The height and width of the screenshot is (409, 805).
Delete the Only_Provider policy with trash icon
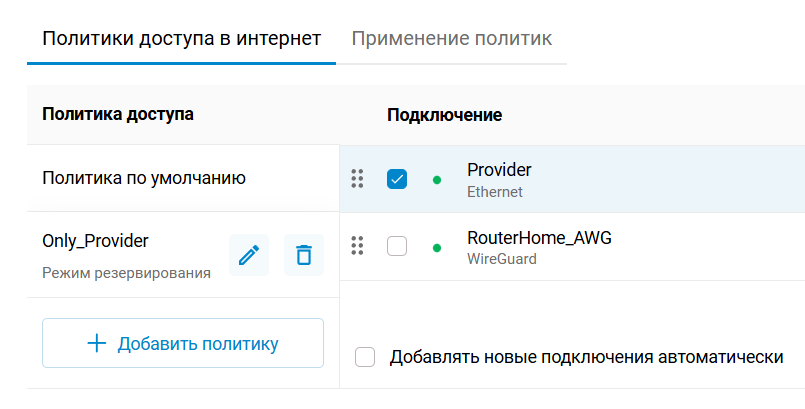304,255
